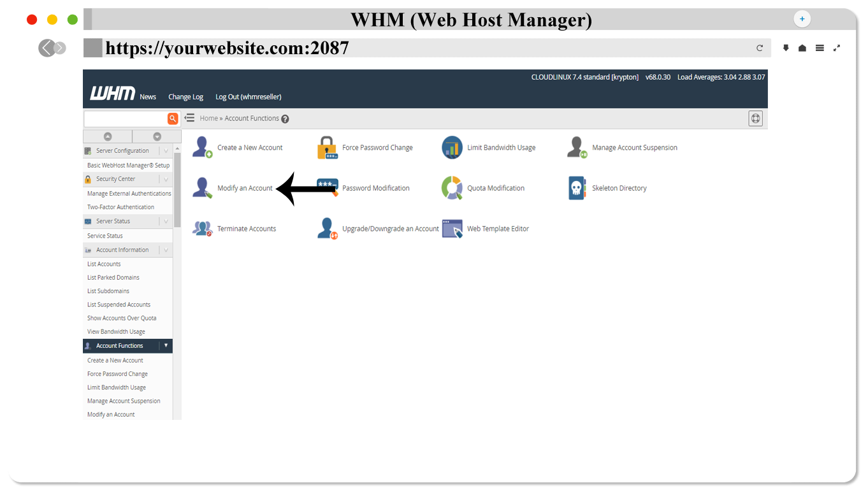
Task: Click the sidebar expand-all down arrow button
Action: tap(157, 136)
